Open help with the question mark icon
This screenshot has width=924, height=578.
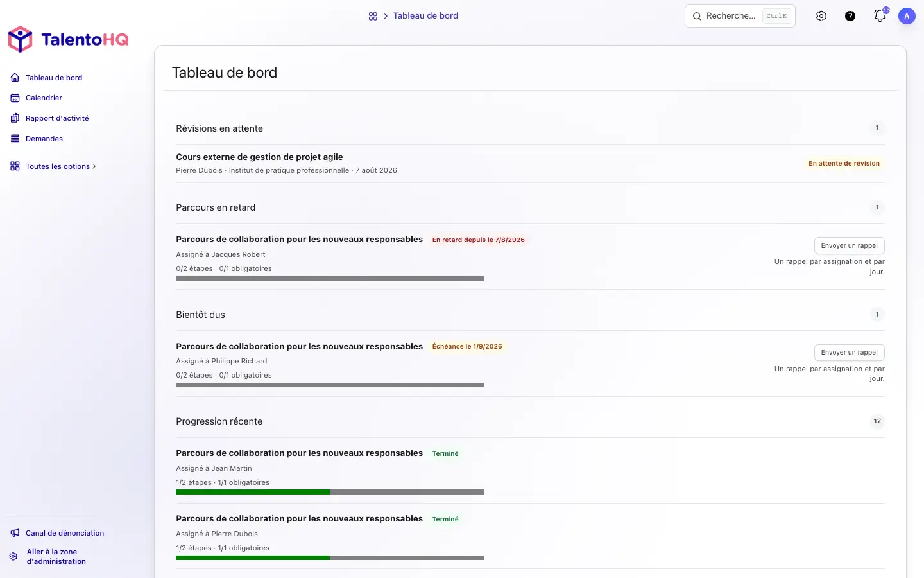point(850,16)
